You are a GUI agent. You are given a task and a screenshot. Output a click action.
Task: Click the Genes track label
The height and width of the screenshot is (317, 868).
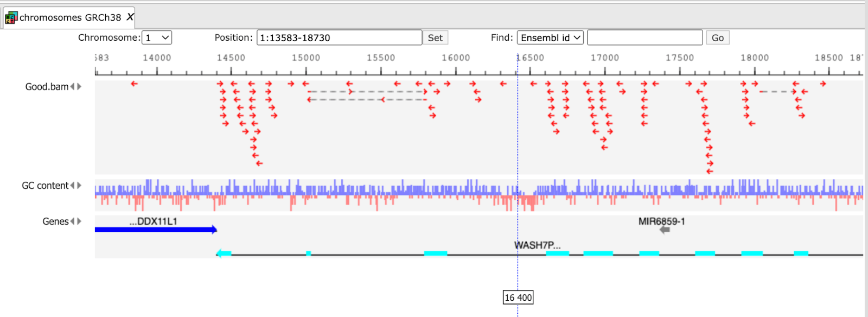click(x=55, y=221)
